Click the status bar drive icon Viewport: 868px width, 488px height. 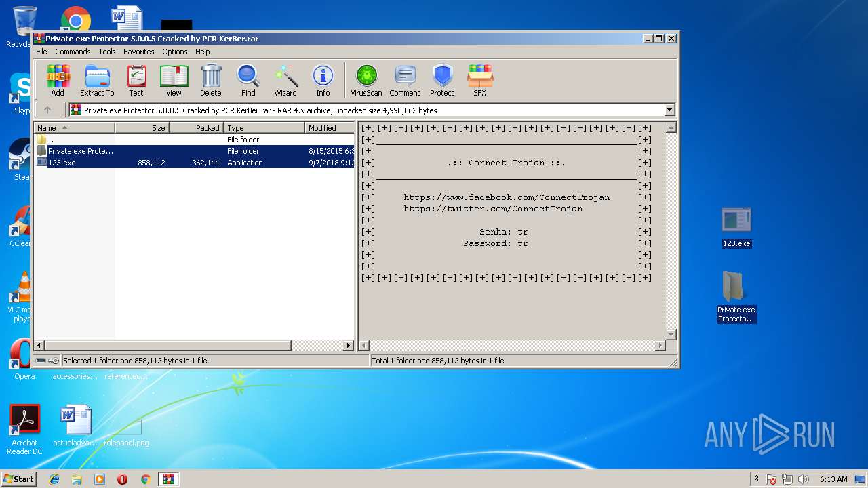(41, 361)
